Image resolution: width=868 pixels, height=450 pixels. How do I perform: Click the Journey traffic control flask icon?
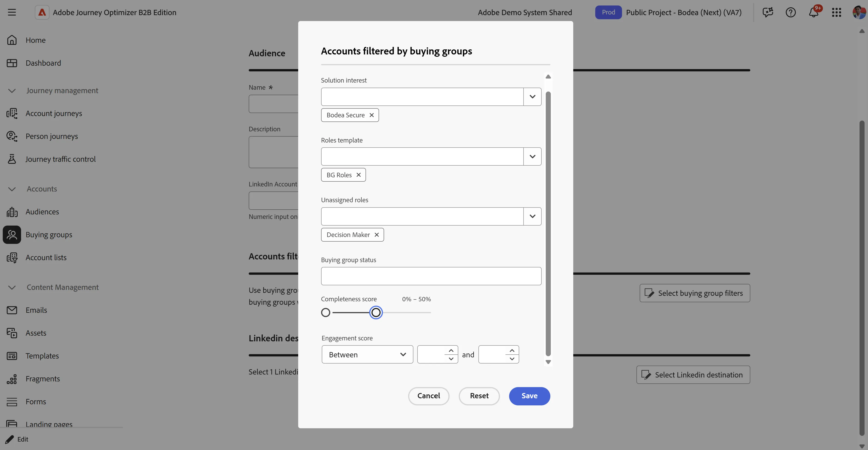click(12, 159)
